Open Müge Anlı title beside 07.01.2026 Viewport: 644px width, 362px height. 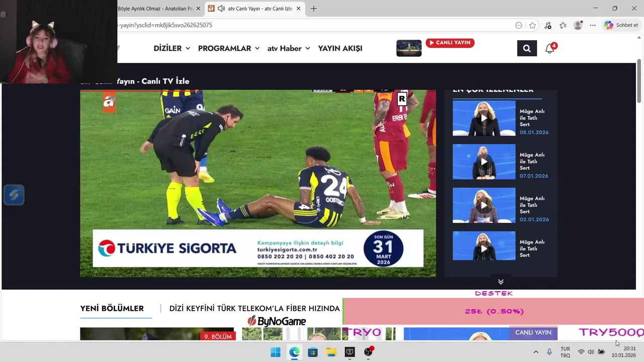(x=532, y=161)
